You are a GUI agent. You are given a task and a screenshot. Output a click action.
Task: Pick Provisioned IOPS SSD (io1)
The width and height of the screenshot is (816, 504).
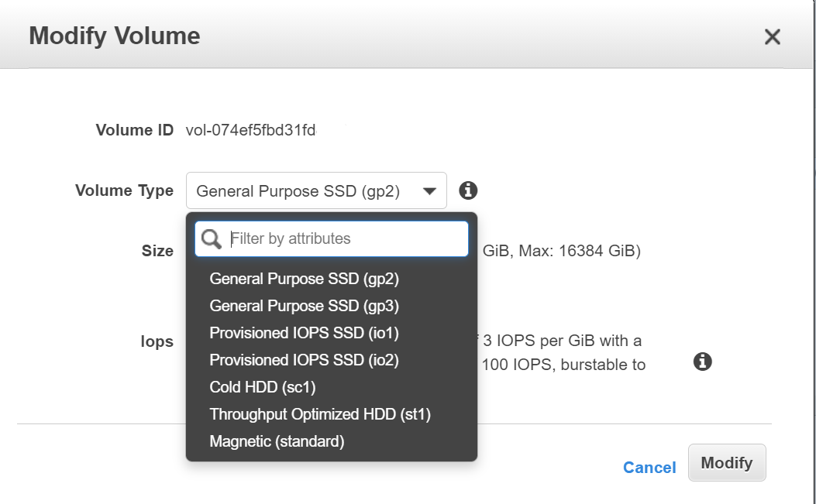coord(304,333)
